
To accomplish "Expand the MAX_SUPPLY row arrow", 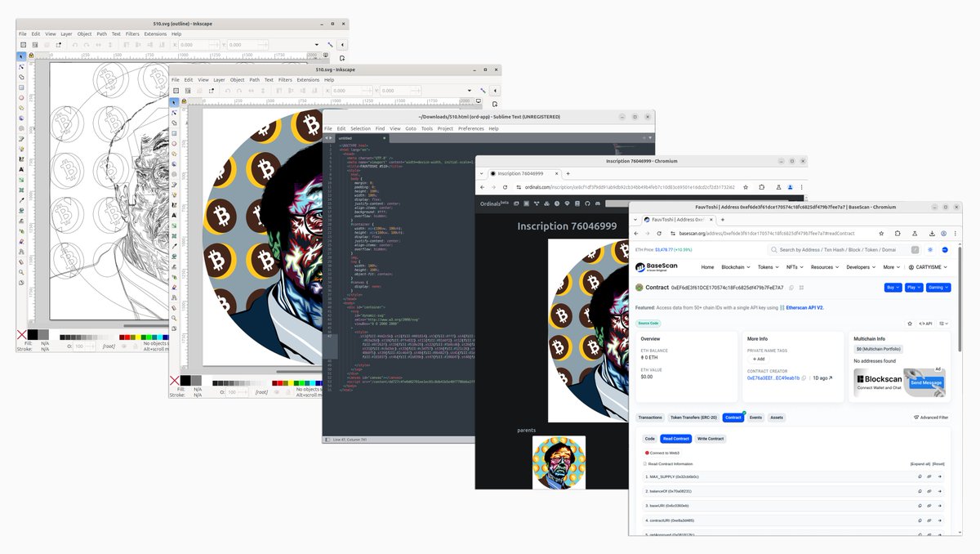I will 940,476.
